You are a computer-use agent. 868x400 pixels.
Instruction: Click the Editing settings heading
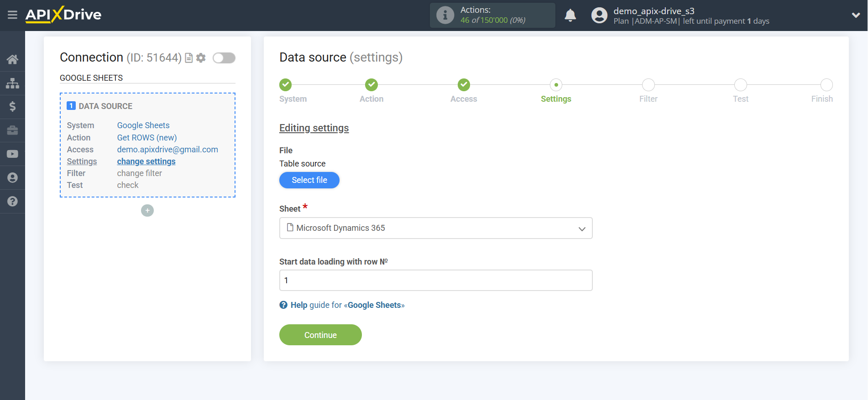tap(314, 128)
